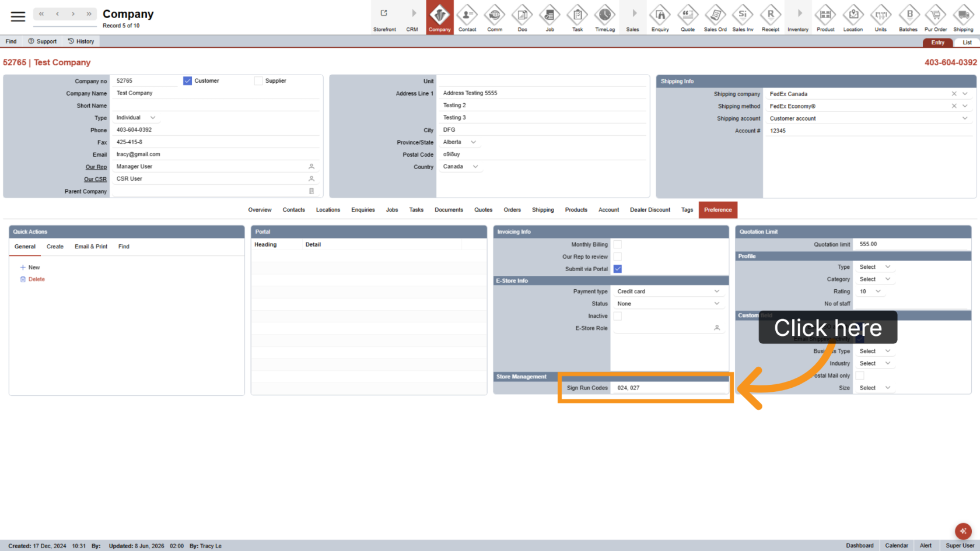Image resolution: width=980 pixels, height=551 pixels.
Task: Open the red assistant floating button
Action: click(963, 531)
